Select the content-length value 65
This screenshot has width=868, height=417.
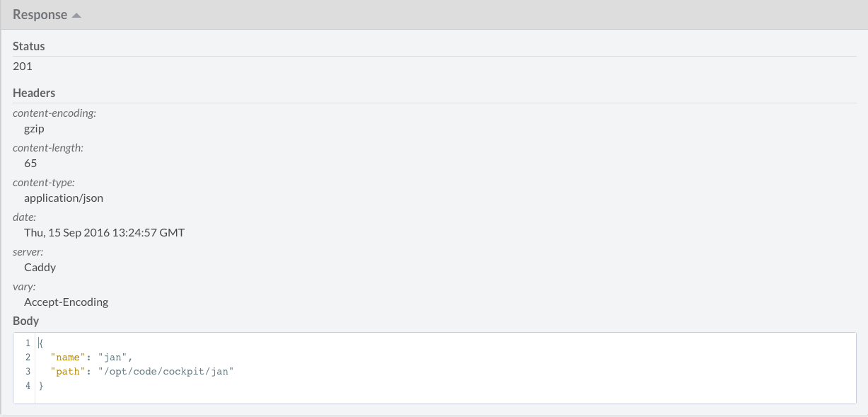[30, 164]
